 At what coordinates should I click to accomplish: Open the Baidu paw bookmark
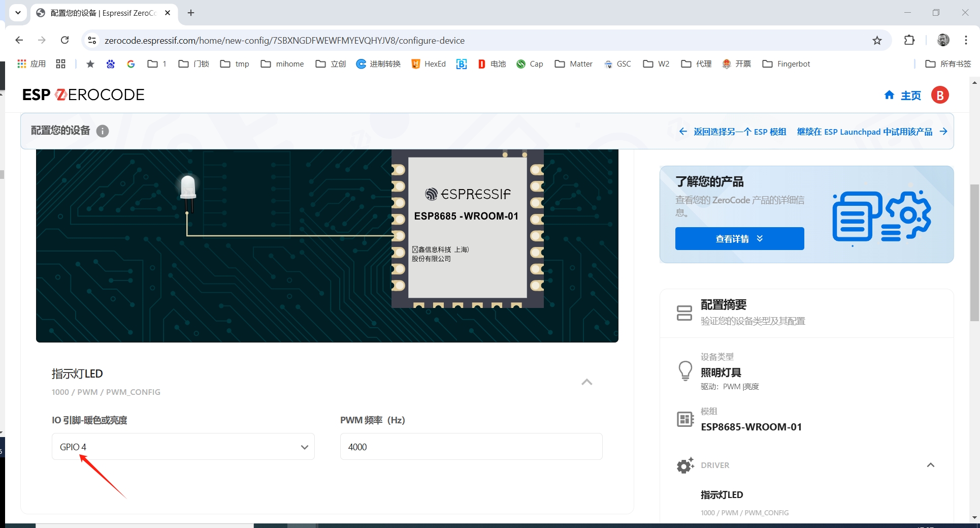coord(111,64)
